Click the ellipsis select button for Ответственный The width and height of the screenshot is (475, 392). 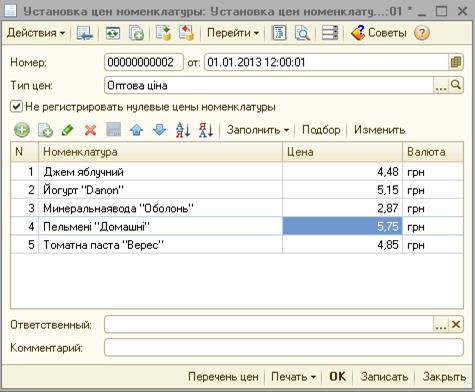[x=441, y=324]
